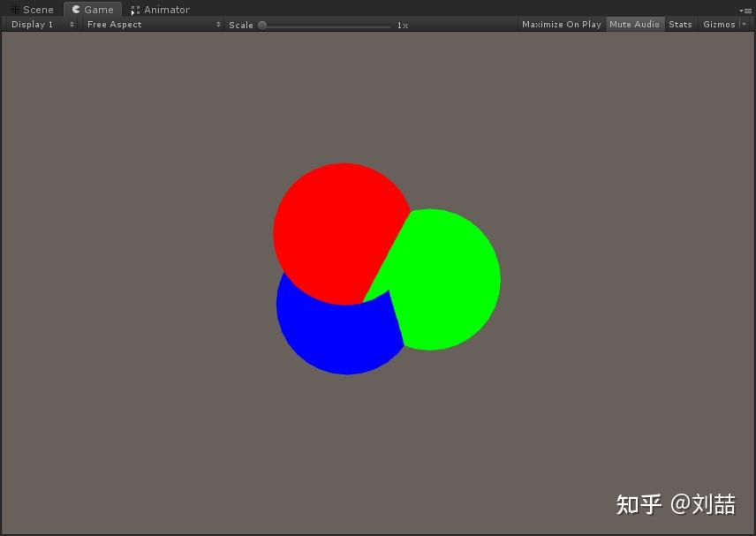Click the Game tab pacman icon

pyautogui.click(x=76, y=10)
